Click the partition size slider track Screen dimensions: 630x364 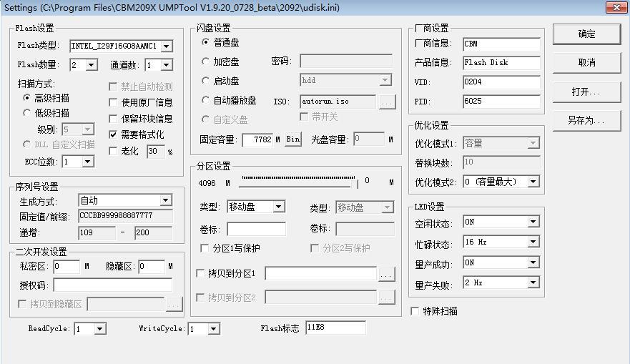pos(299,178)
